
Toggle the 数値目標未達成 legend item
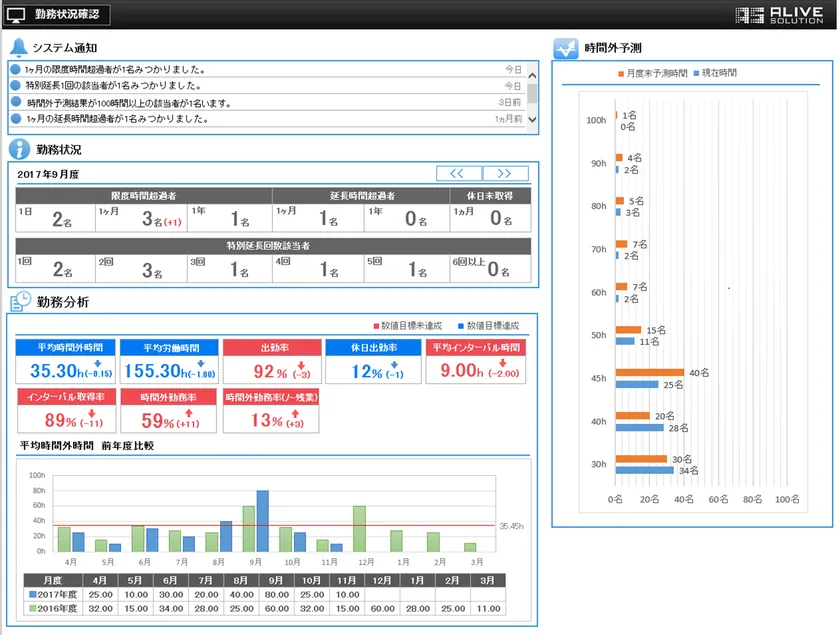coord(407,326)
